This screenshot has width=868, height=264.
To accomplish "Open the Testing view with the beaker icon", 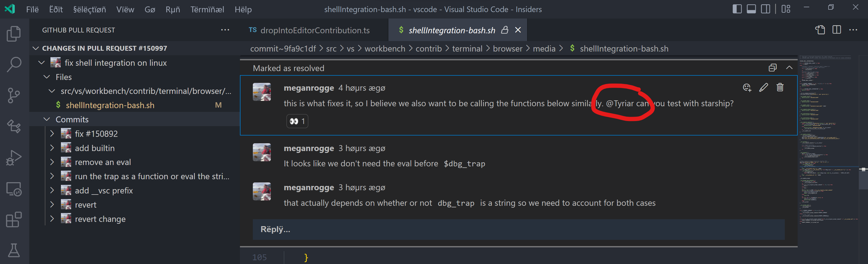I will (14, 250).
